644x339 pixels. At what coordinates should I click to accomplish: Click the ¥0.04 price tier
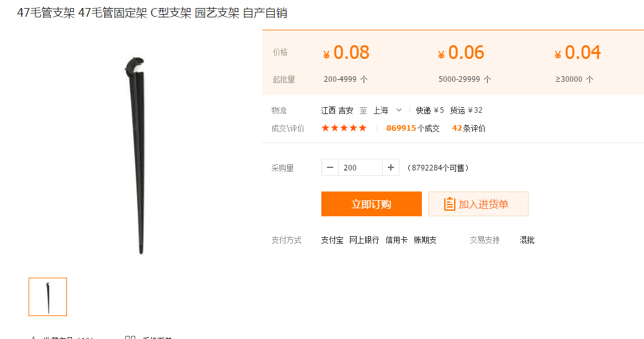click(x=578, y=53)
